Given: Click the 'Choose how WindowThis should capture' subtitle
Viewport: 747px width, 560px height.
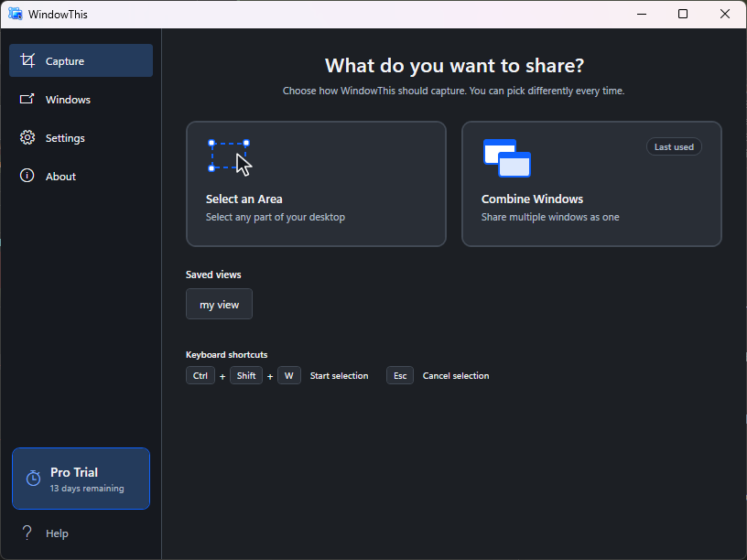Looking at the screenshot, I should [x=453, y=91].
